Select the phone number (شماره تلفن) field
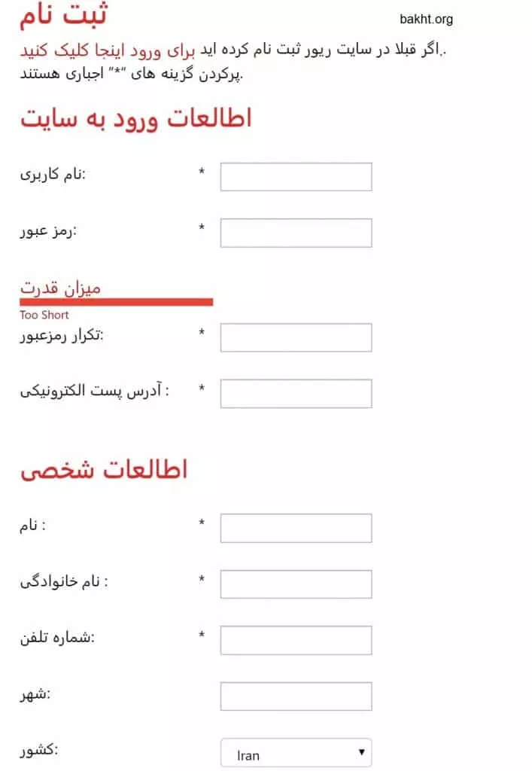The width and height of the screenshot is (532, 771). pos(296,640)
